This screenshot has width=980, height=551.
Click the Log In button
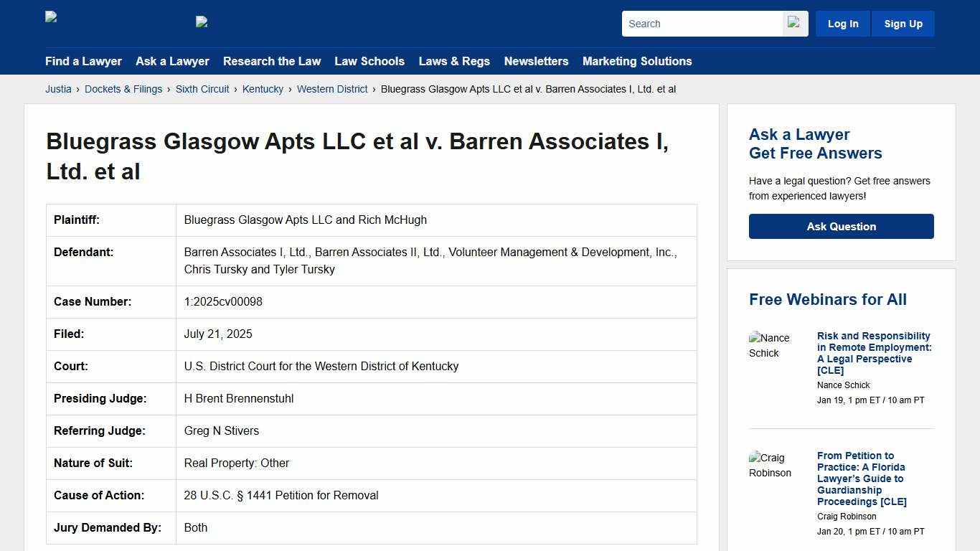click(842, 23)
